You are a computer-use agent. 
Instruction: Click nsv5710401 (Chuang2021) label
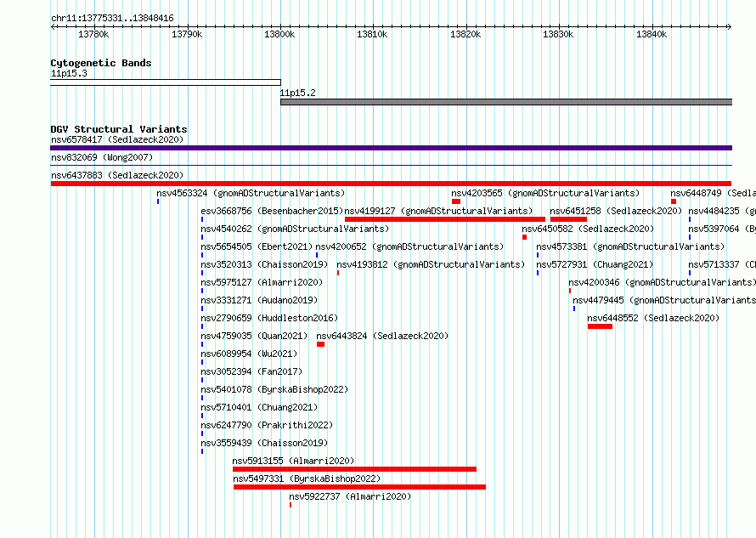click(x=259, y=407)
